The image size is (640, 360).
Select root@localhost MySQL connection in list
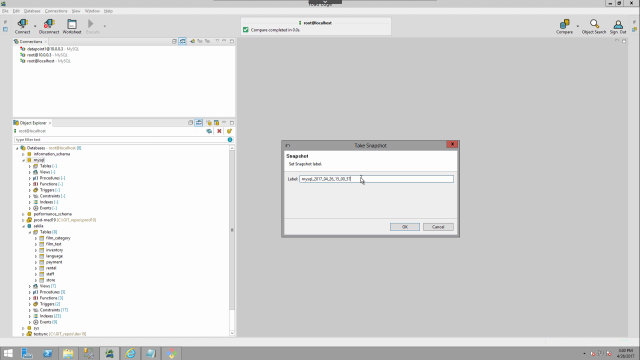(45, 61)
